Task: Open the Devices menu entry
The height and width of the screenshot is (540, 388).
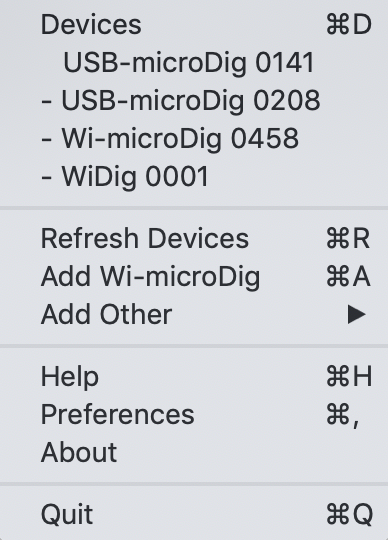Action: point(194,25)
